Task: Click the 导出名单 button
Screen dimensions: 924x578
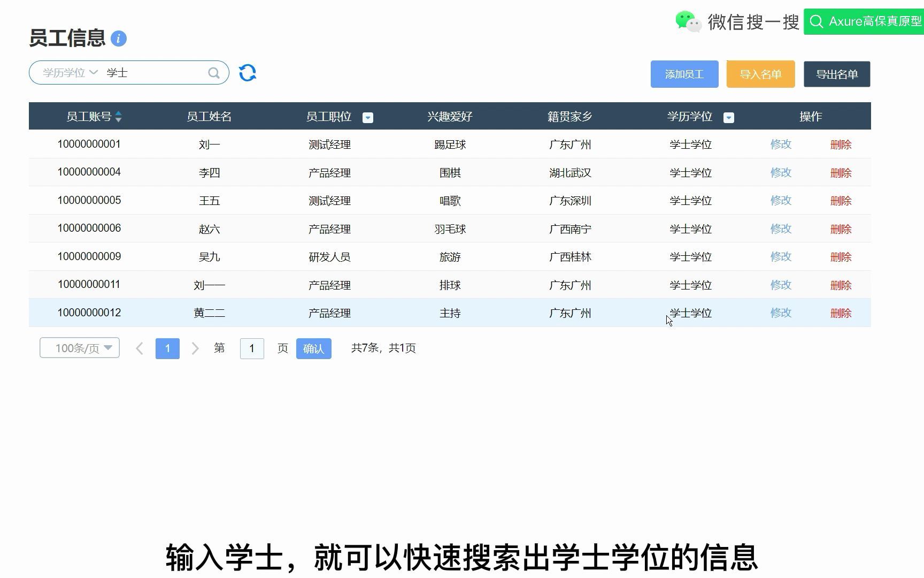Action: coord(837,74)
